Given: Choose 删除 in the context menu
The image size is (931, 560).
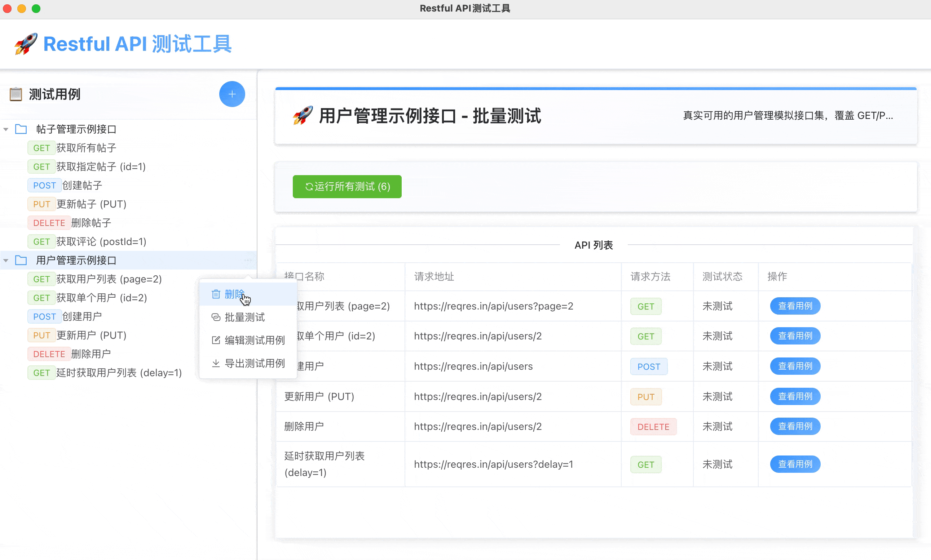Looking at the screenshot, I should click(x=234, y=293).
